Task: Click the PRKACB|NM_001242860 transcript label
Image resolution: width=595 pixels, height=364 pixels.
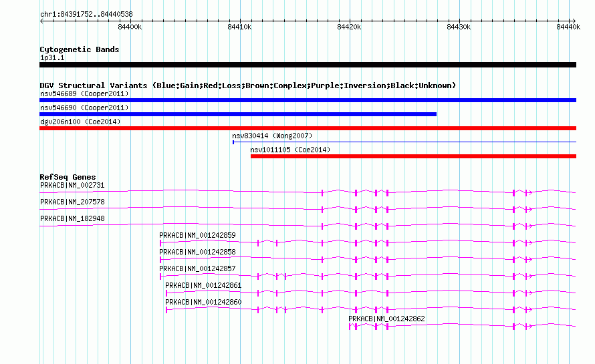Action: pos(203,302)
